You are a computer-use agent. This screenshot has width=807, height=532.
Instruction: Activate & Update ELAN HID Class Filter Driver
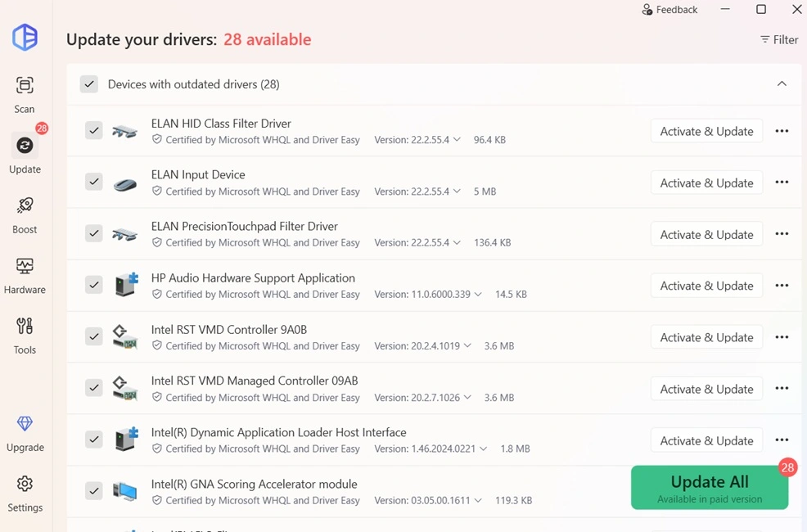coord(706,131)
